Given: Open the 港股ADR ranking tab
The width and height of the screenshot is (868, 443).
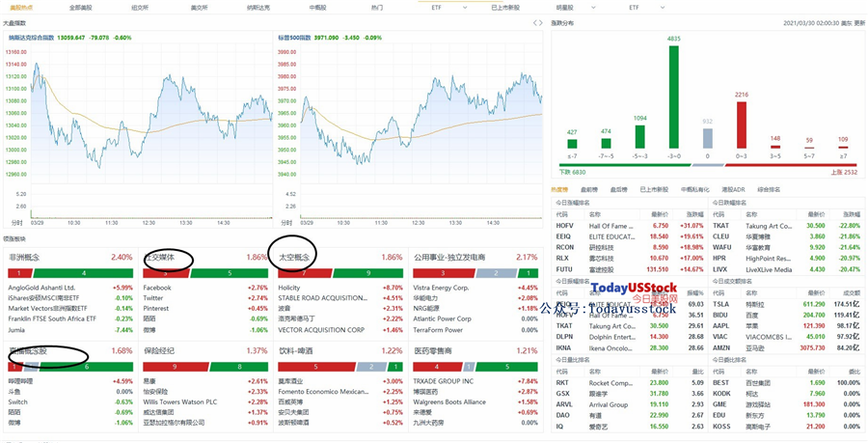Looking at the screenshot, I should [734, 189].
